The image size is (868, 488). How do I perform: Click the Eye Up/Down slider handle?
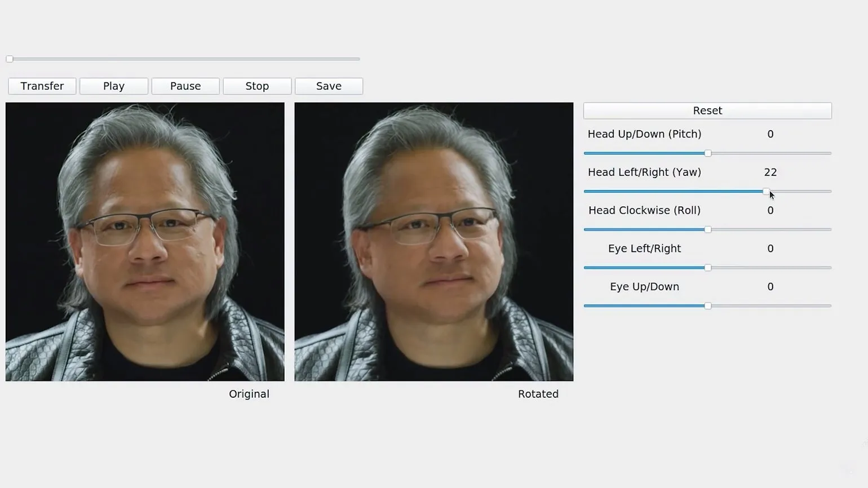(708, 306)
